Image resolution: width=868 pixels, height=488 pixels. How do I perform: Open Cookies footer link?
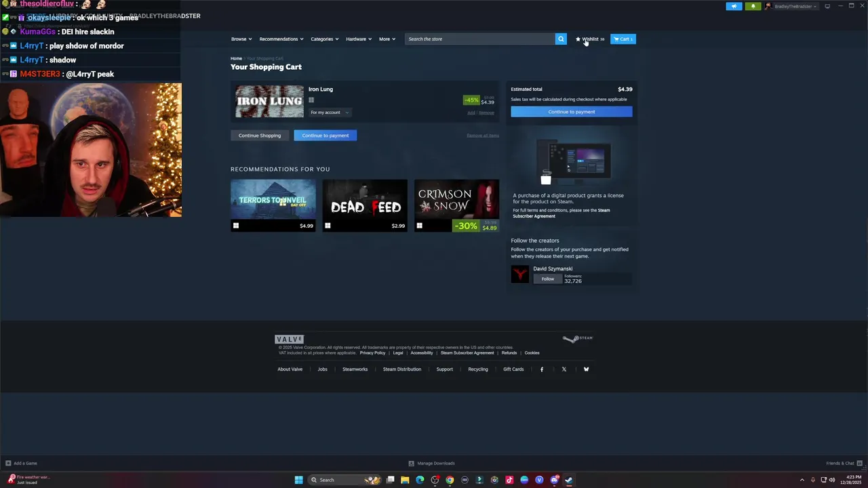(x=532, y=352)
